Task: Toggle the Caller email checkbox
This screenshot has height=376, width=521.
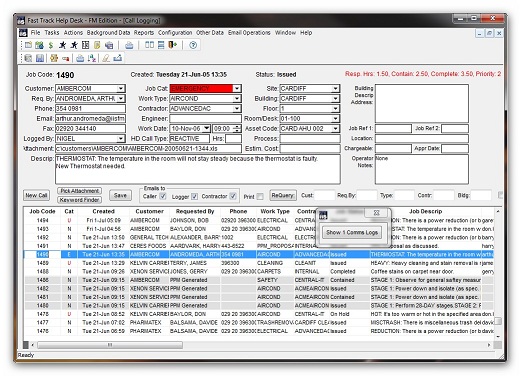Action: click(x=163, y=196)
